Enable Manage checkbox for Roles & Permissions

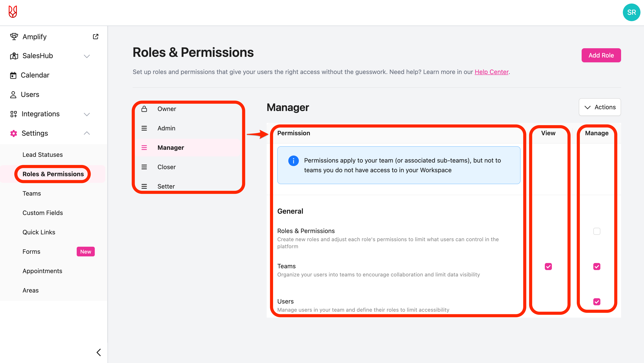(596, 231)
